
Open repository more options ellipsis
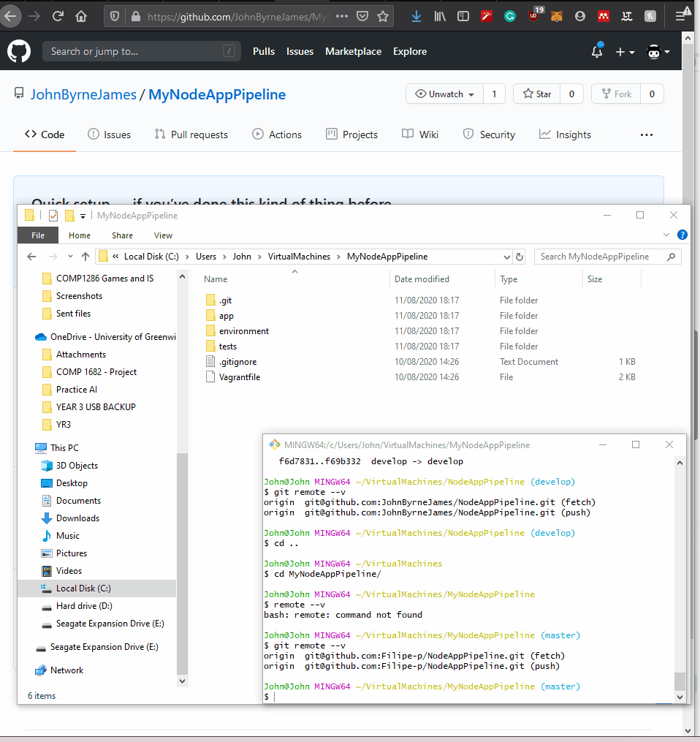(x=647, y=135)
